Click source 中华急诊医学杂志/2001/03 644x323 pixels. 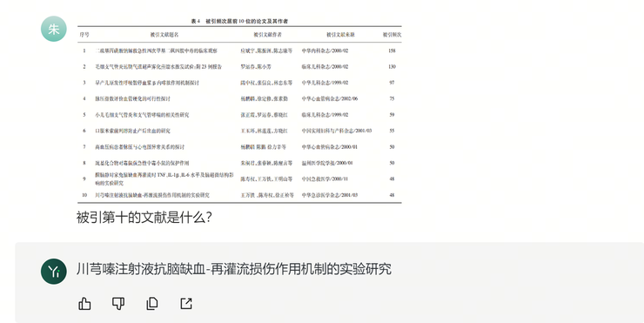point(330,195)
